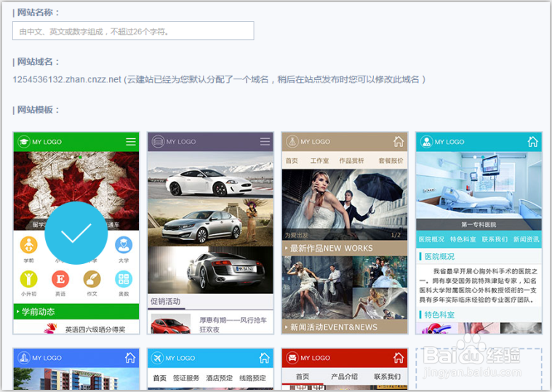Open 套餐报价 tab in wedding template

pyautogui.click(x=391, y=161)
